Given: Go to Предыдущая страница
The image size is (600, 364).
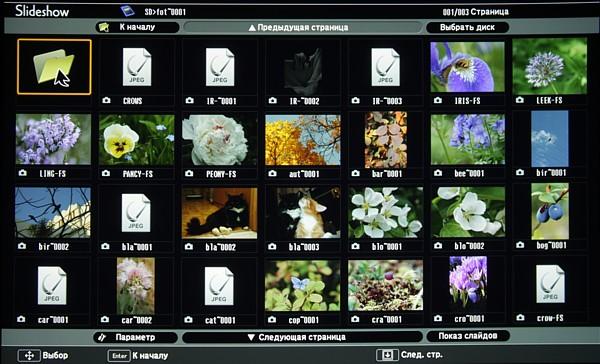Looking at the screenshot, I should (x=302, y=28).
